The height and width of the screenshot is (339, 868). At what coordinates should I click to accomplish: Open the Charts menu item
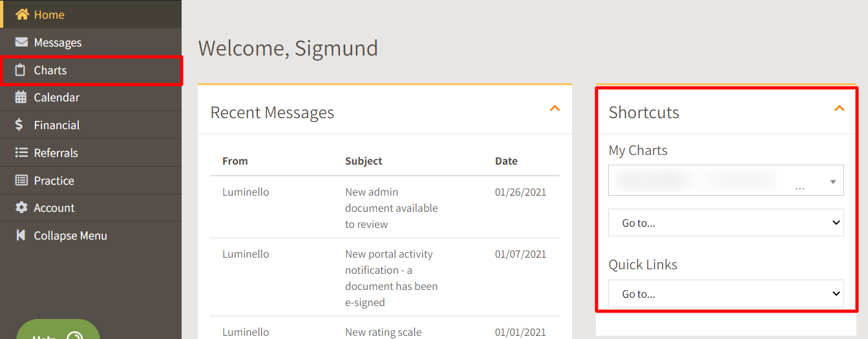tap(90, 70)
